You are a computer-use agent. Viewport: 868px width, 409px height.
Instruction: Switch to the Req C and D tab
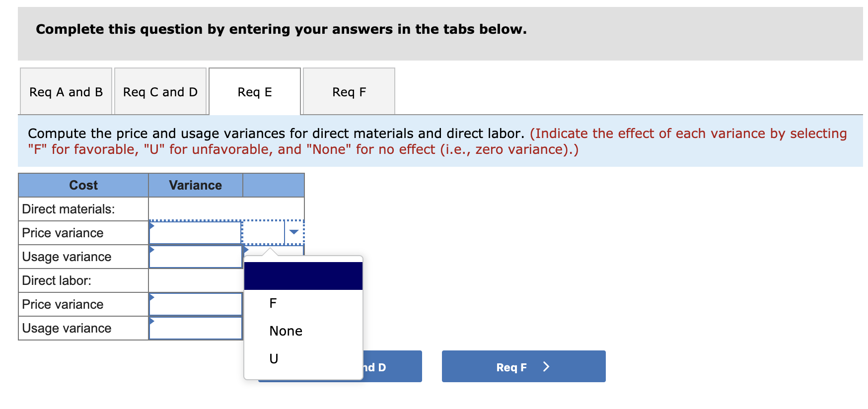160,92
